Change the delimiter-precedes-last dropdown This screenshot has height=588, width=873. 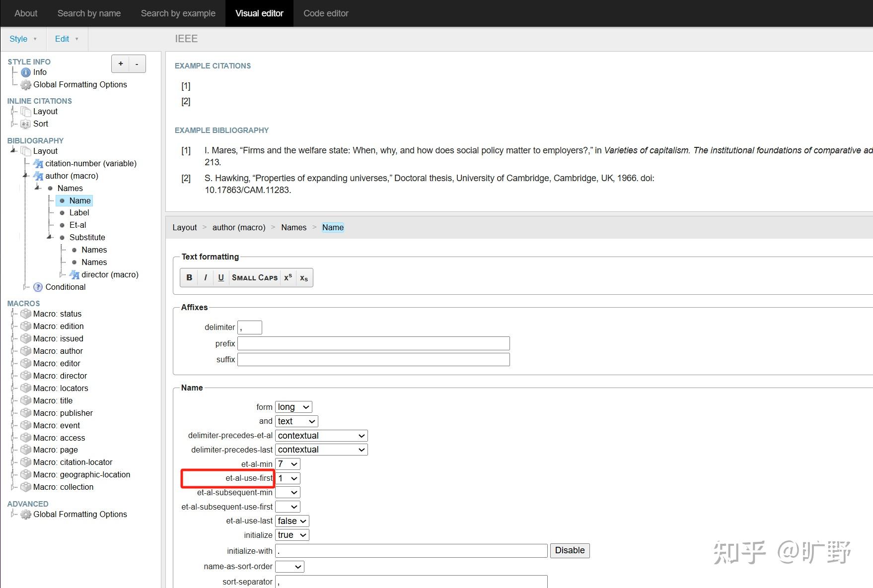pyautogui.click(x=321, y=450)
